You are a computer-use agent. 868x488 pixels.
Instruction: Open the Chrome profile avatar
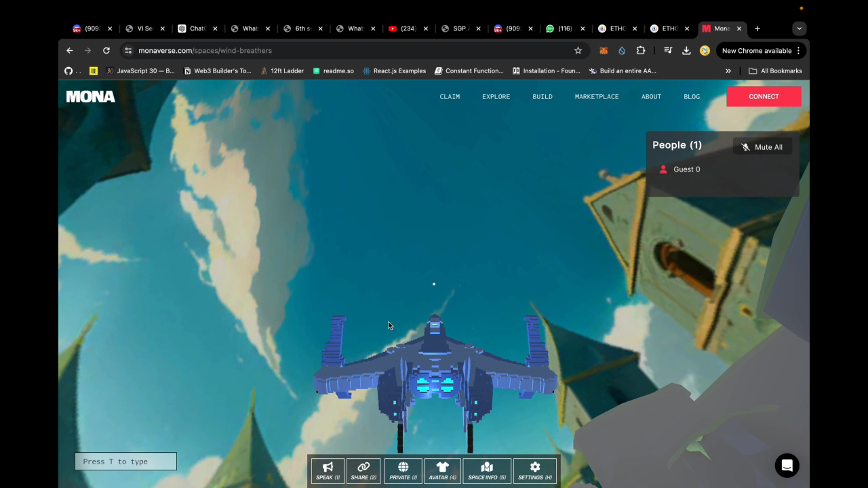[x=705, y=50]
